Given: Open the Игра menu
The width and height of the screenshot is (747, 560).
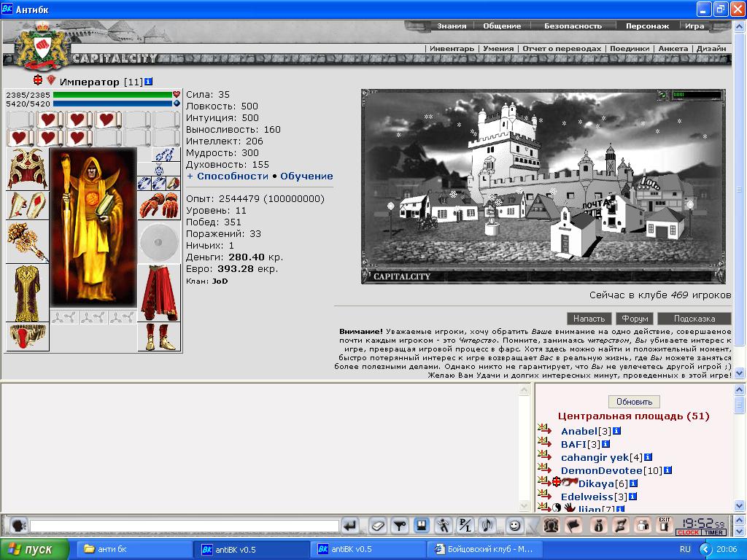Looking at the screenshot, I should [694, 26].
